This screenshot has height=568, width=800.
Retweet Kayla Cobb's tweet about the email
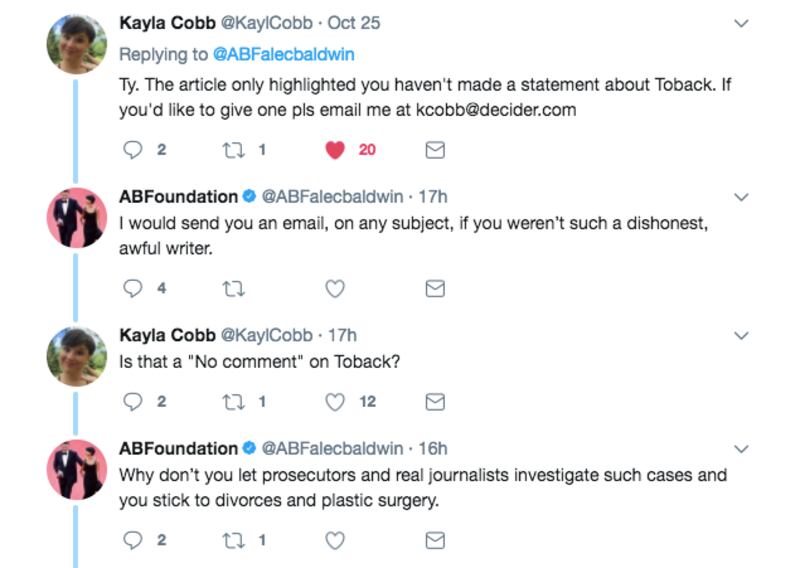click(x=232, y=150)
